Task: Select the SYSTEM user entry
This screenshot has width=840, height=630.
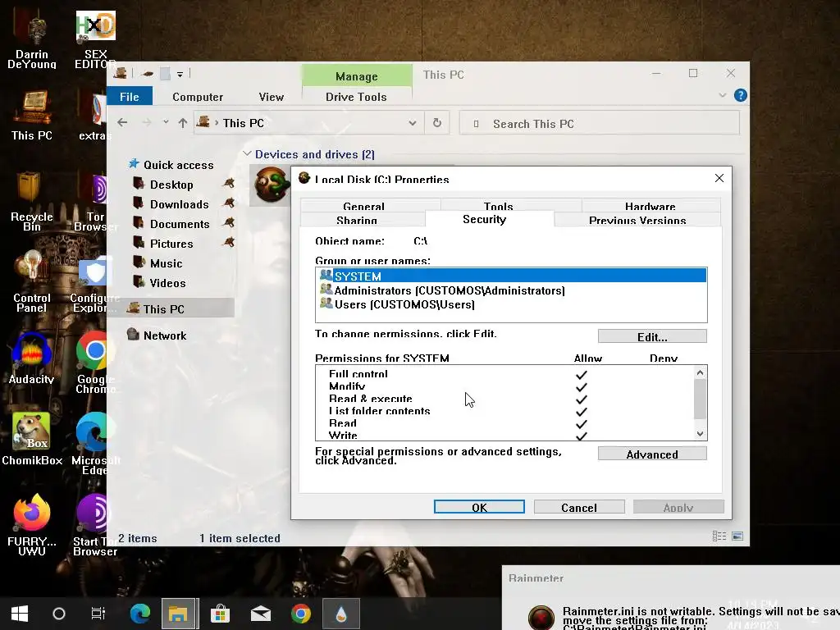Action: point(511,276)
